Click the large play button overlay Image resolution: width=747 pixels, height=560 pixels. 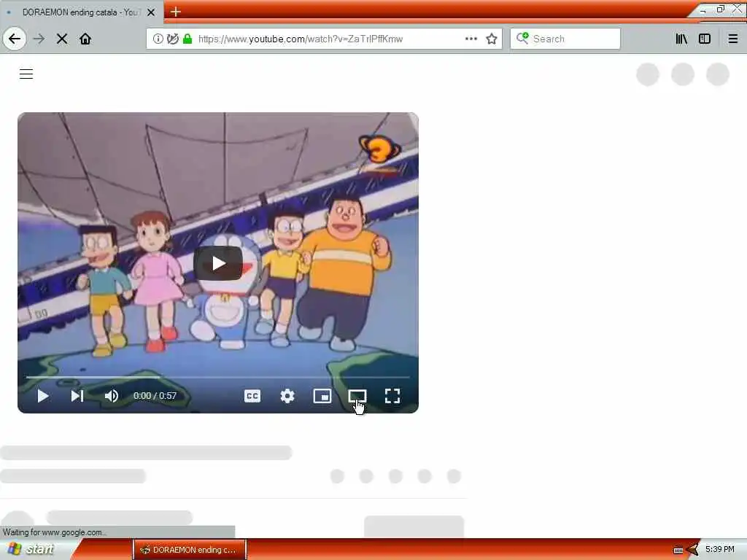pos(218,262)
